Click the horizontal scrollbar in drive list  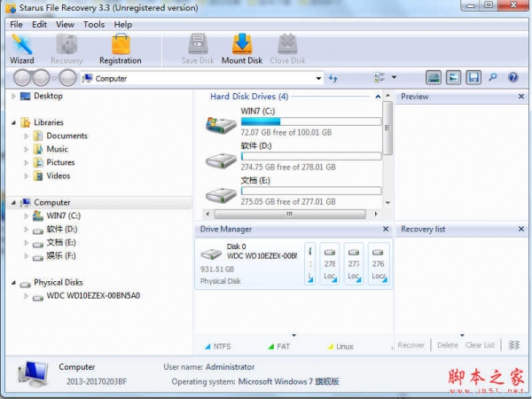(290, 214)
